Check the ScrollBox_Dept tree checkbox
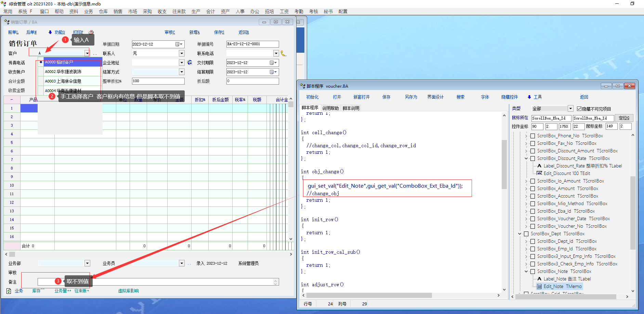This screenshot has width=644, height=314. click(x=526, y=234)
